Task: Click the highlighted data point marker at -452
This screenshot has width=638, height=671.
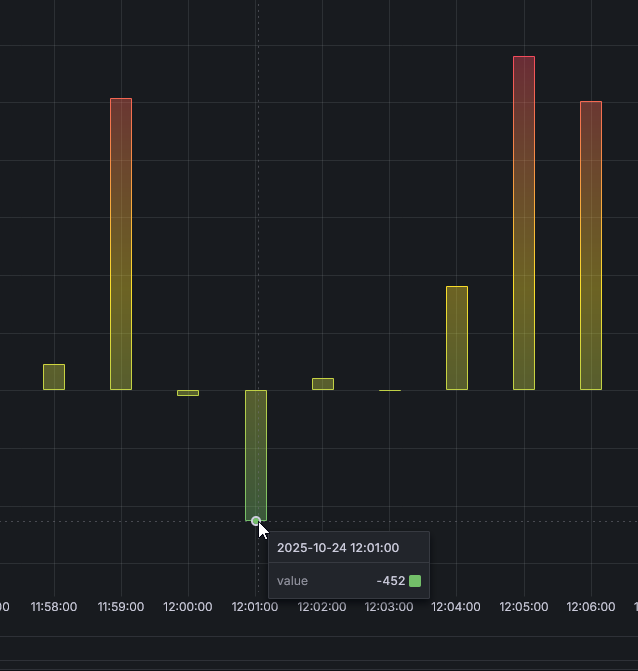Action: click(x=255, y=521)
